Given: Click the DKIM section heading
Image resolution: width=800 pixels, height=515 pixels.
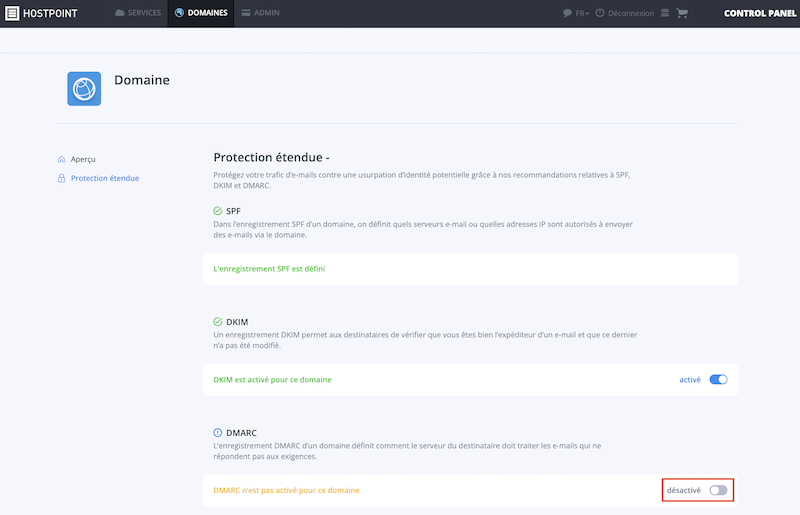Looking at the screenshot, I should [237, 322].
